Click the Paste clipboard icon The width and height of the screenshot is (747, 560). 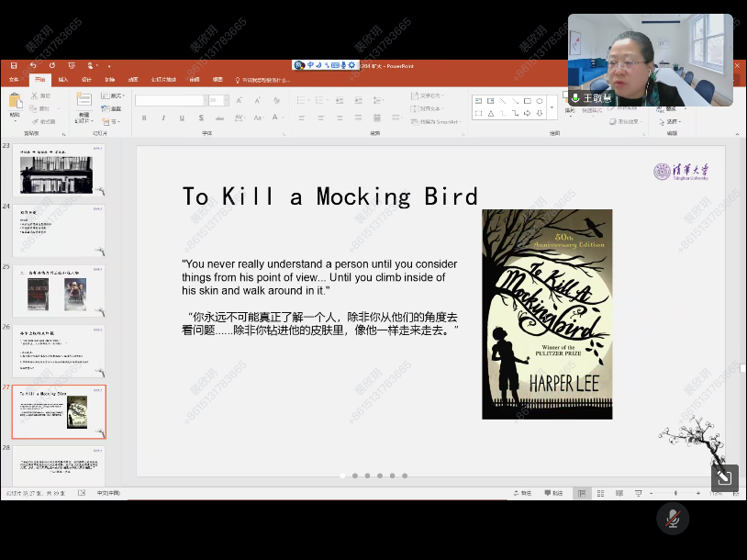pyautogui.click(x=15, y=105)
